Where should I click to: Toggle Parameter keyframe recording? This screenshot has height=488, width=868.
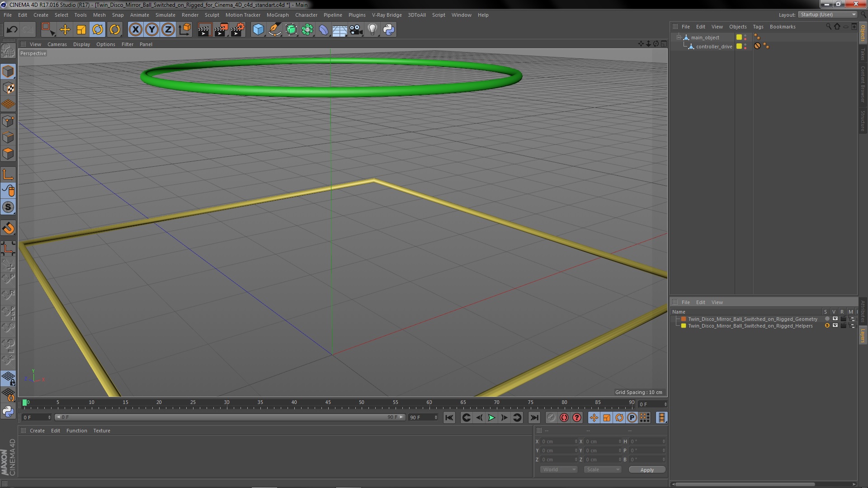[632, 418]
